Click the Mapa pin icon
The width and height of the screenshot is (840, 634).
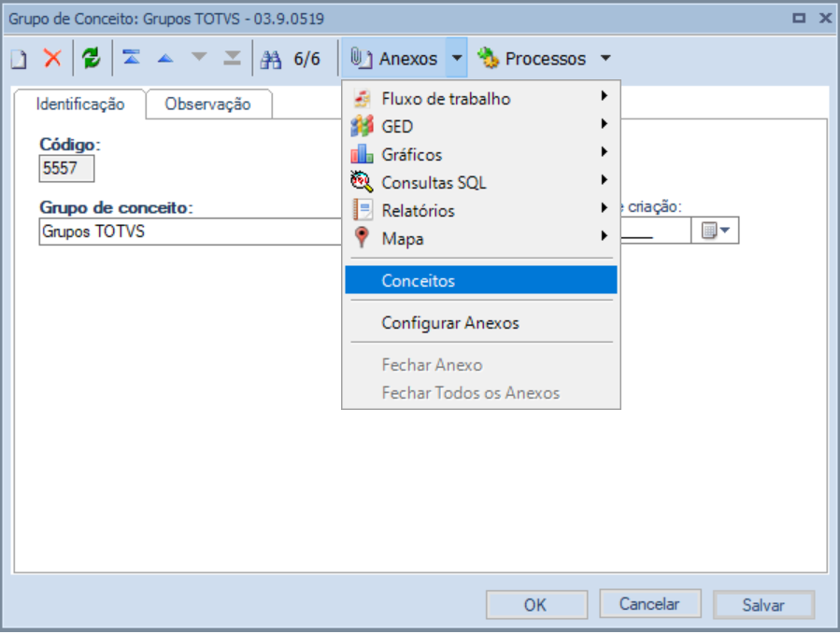coord(362,238)
